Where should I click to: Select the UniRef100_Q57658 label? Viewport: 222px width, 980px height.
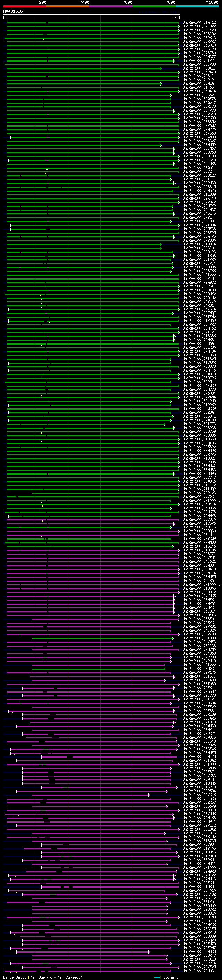point(199,133)
